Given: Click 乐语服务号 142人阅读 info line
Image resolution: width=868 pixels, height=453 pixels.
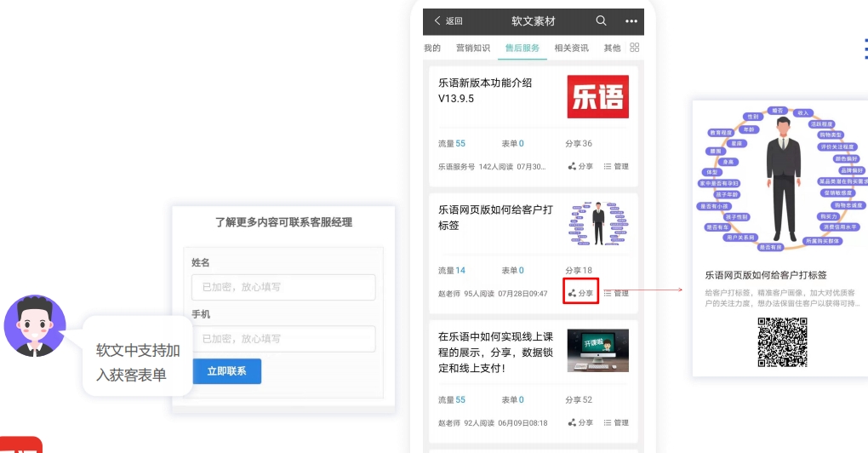Looking at the screenshot, I should [x=492, y=166].
